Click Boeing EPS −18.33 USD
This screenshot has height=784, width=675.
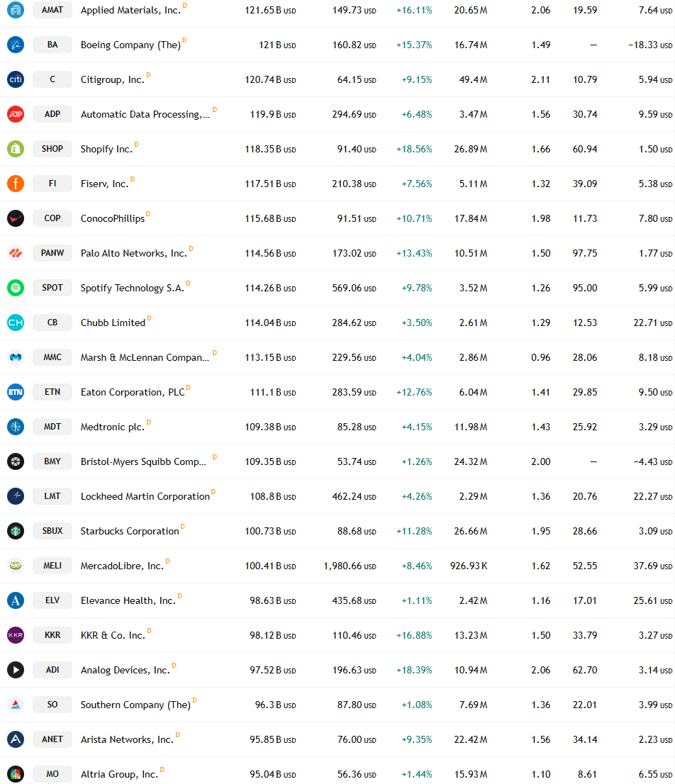[650, 45]
